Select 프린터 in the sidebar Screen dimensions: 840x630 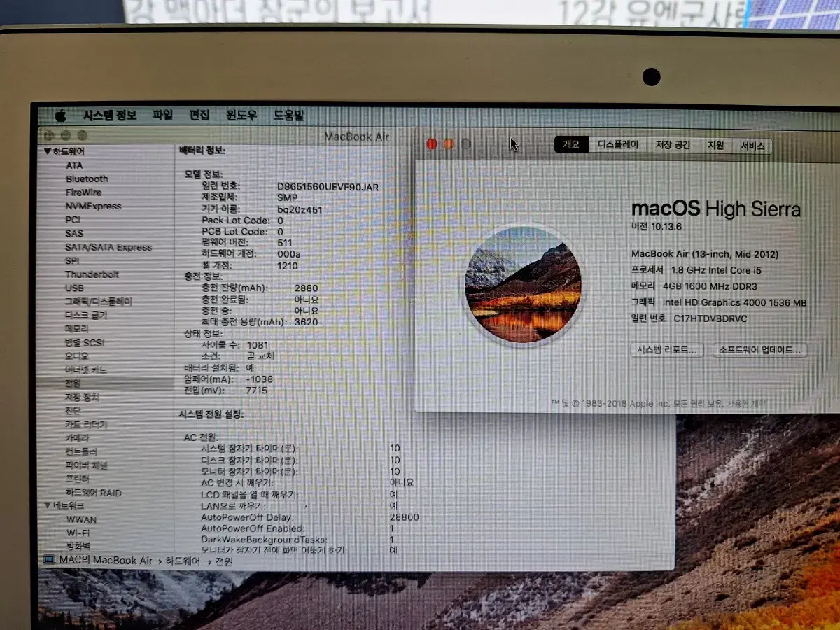click(x=77, y=479)
